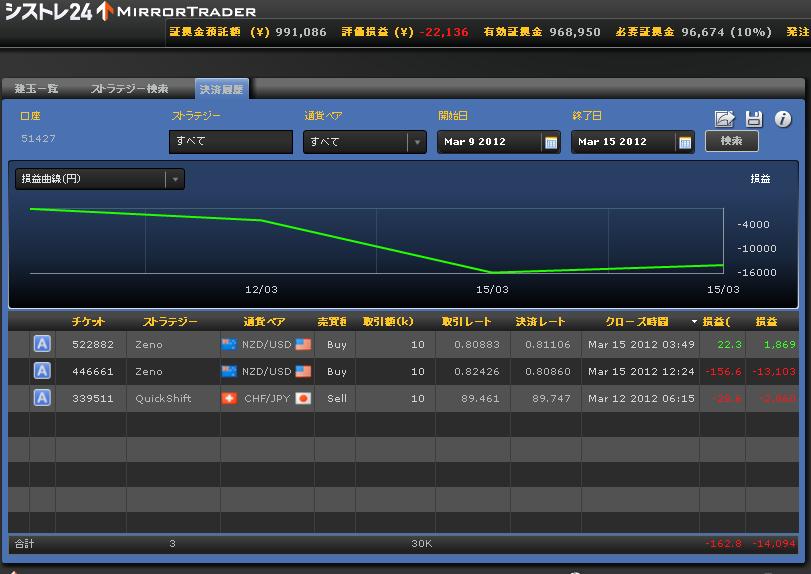The image size is (811, 574).
Task: Sort by the チケット column header
Action: click(x=88, y=322)
